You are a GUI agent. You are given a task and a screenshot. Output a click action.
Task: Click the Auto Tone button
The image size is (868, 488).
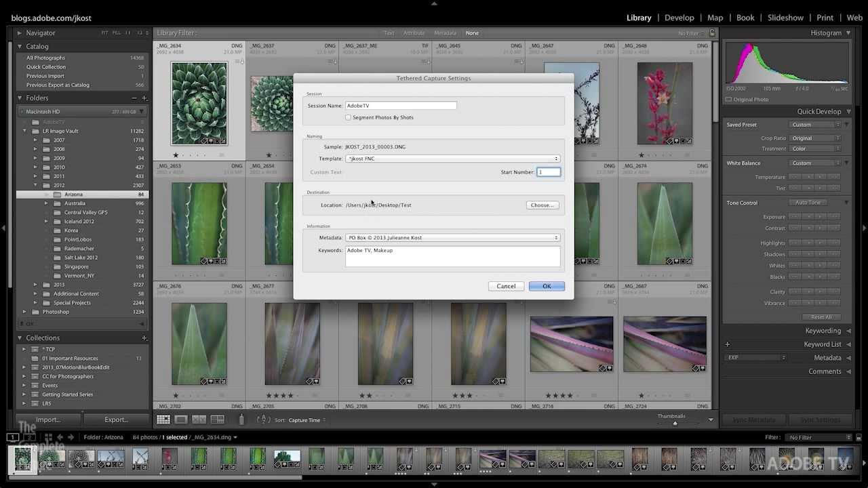click(808, 203)
